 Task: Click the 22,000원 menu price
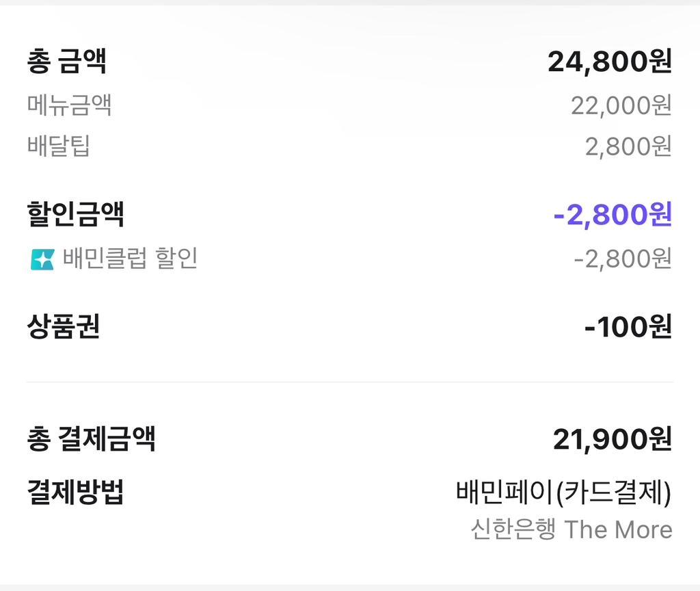621,105
